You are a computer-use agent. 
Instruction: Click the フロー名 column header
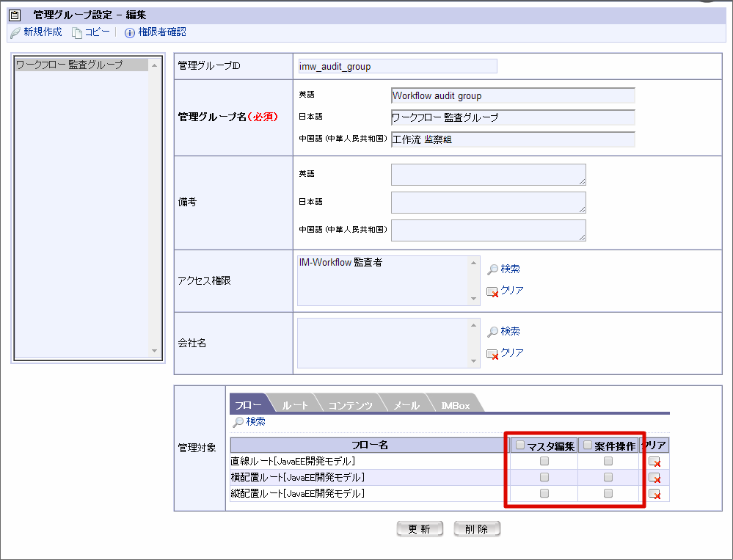point(369,445)
